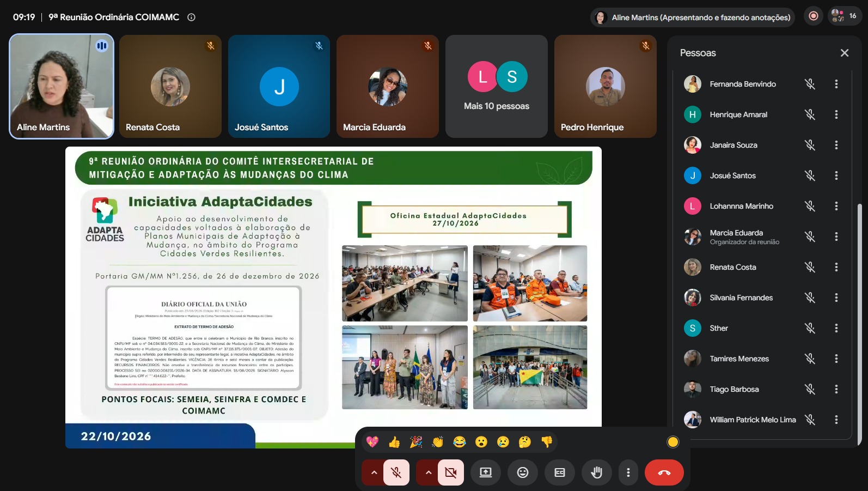Viewport: 868px width, 491px height.
Task: Toggle raise hand
Action: pyautogui.click(x=597, y=472)
